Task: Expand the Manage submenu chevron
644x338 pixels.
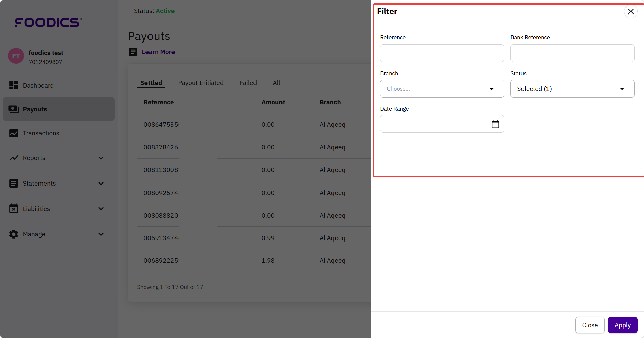Action: coord(101,234)
